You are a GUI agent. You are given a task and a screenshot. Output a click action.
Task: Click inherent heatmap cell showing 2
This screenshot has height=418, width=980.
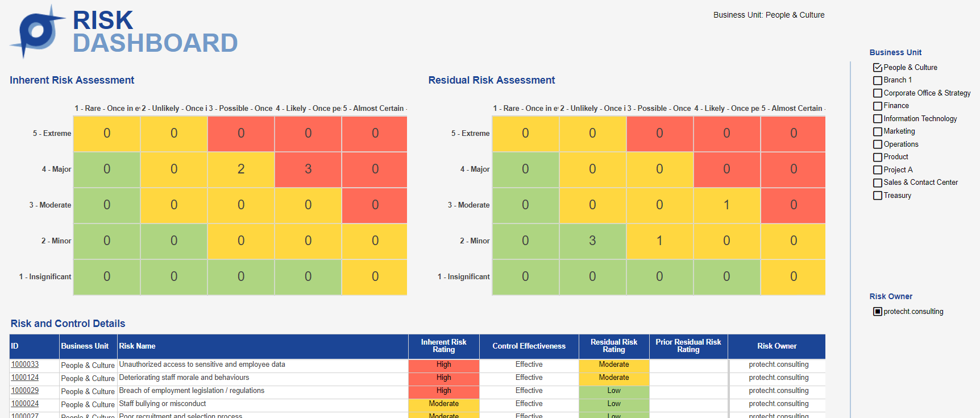(241, 169)
